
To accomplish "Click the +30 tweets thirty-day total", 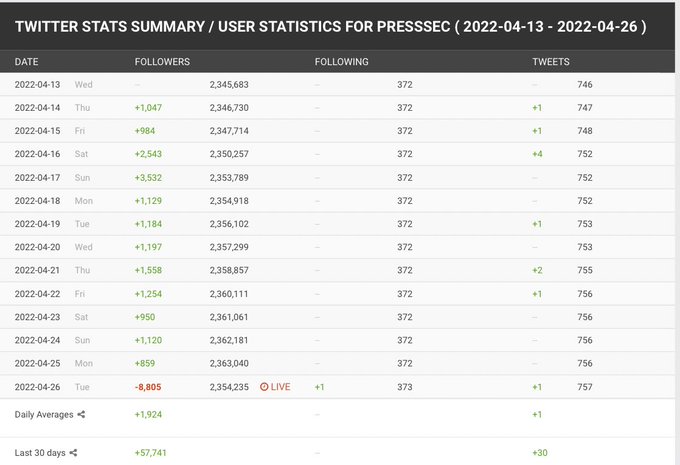I will pos(540,453).
